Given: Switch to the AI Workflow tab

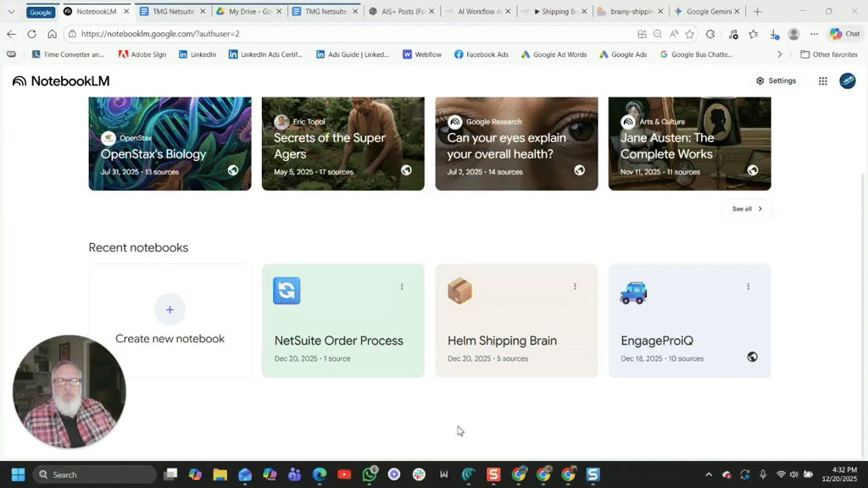Looking at the screenshot, I should [478, 12].
